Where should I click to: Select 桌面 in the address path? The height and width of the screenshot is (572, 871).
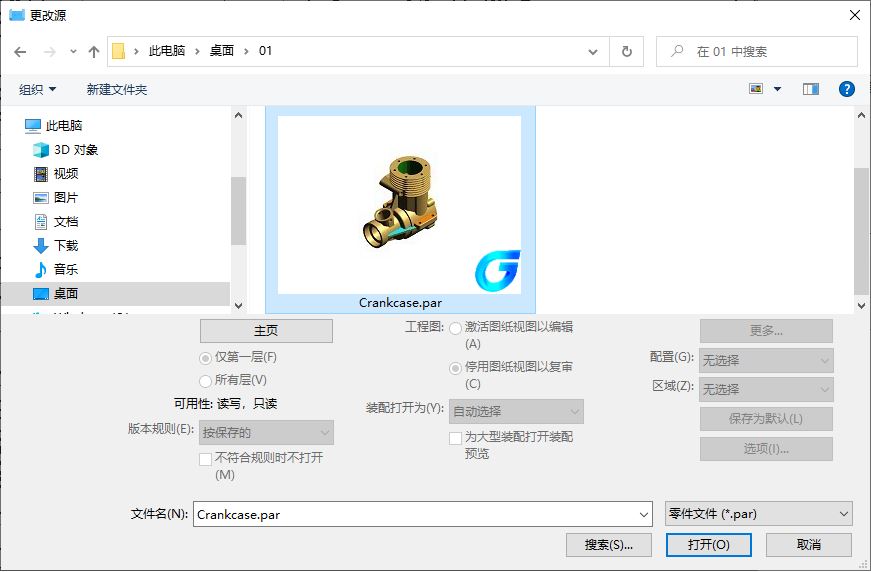point(222,51)
